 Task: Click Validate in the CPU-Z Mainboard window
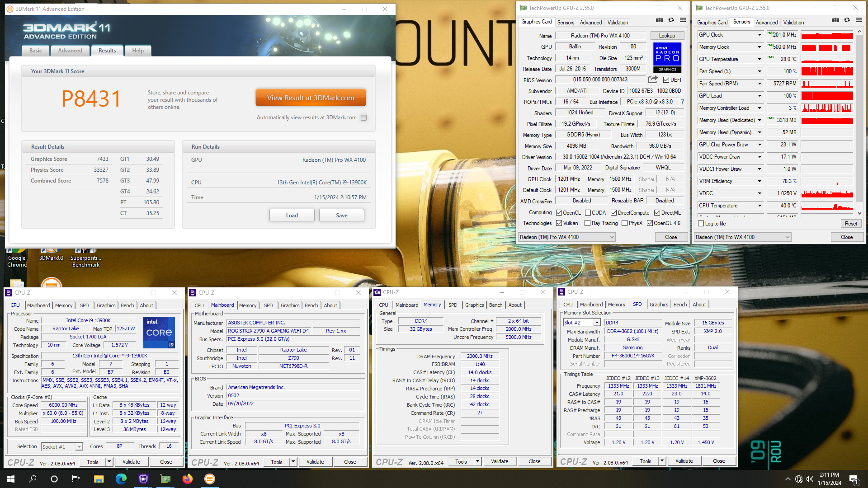coord(315,462)
